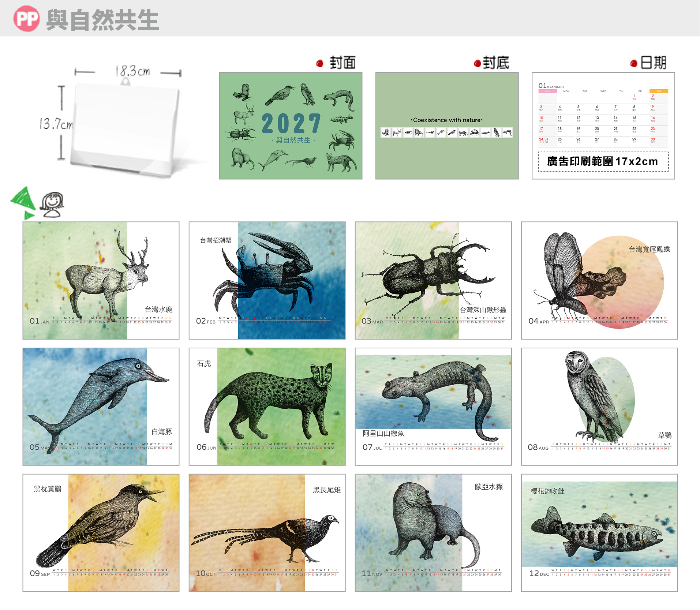
Task: Click the 廣告印刷範圍17x2cm dashed box
Action: point(603,161)
